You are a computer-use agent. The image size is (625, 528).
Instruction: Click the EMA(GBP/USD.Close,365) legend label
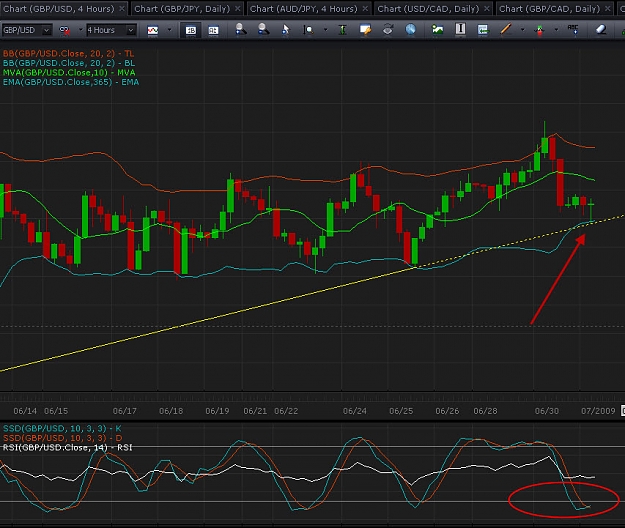[71, 82]
